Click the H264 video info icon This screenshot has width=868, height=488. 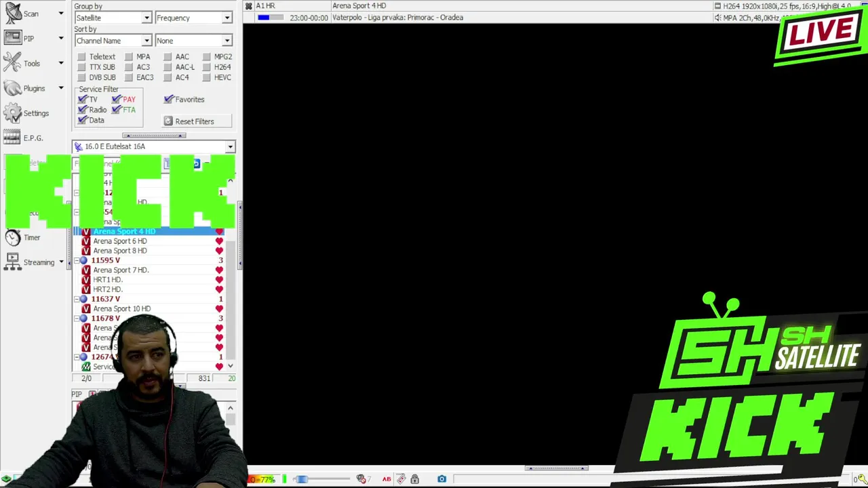[x=718, y=6]
